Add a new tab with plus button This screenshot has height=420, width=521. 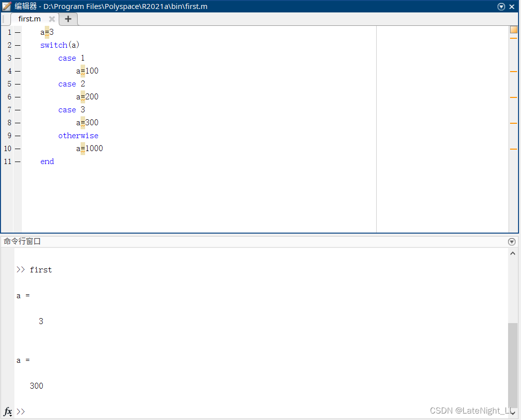point(68,19)
